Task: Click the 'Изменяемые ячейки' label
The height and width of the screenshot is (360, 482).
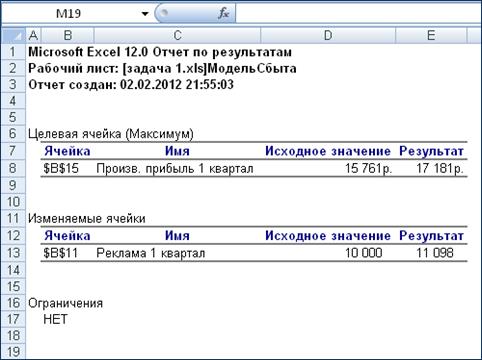Action: (x=87, y=219)
